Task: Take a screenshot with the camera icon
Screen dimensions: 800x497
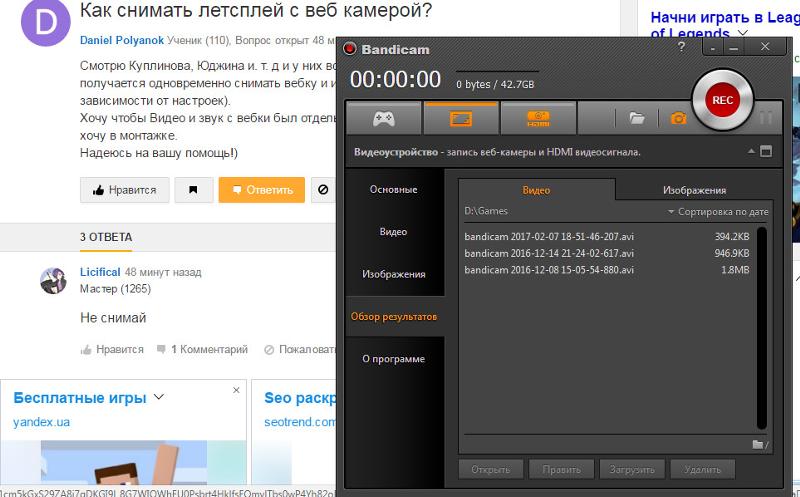Action: tap(678, 118)
